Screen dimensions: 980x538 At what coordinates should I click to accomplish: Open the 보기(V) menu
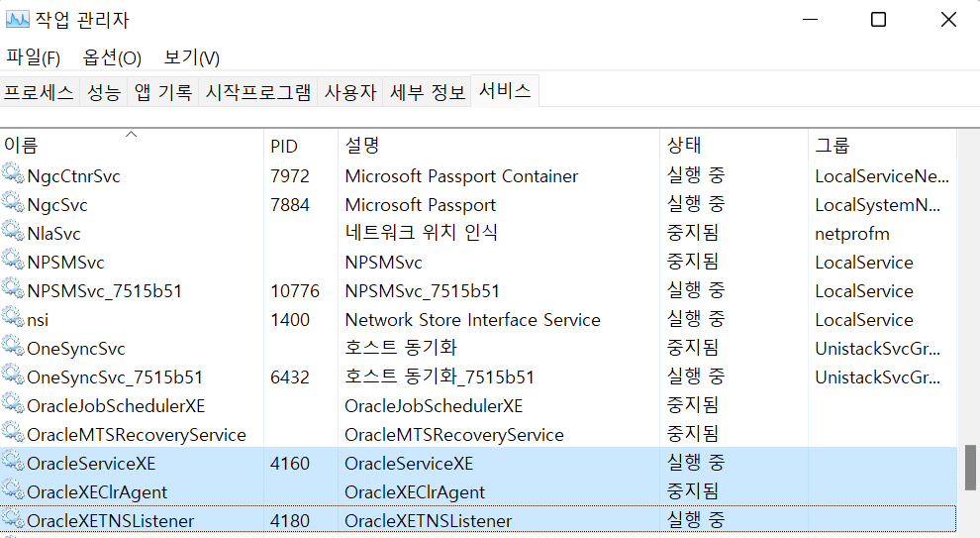(191, 58)
